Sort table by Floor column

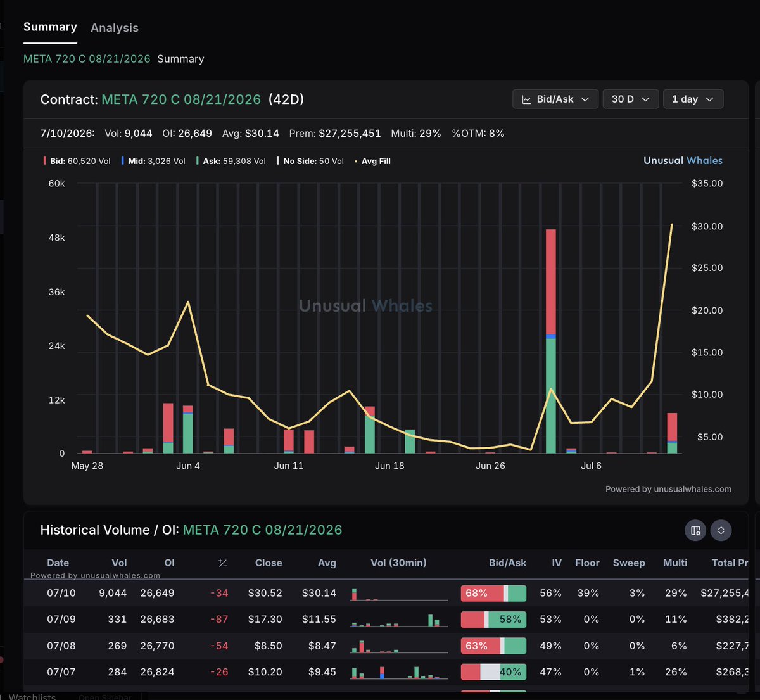pos(587,563)
